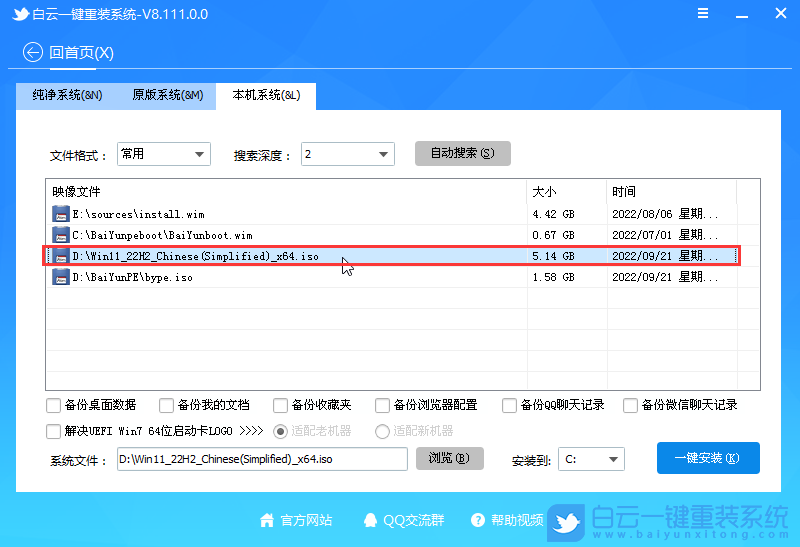Click the back arrow icon beside 回首页
This screenshot has height=547, width=800.
click(33, 52)
